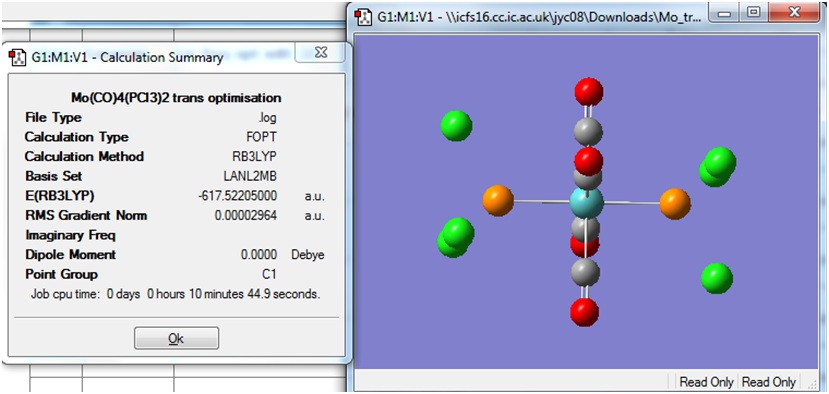Click the molecule window title bar icon

coord(364,16)
